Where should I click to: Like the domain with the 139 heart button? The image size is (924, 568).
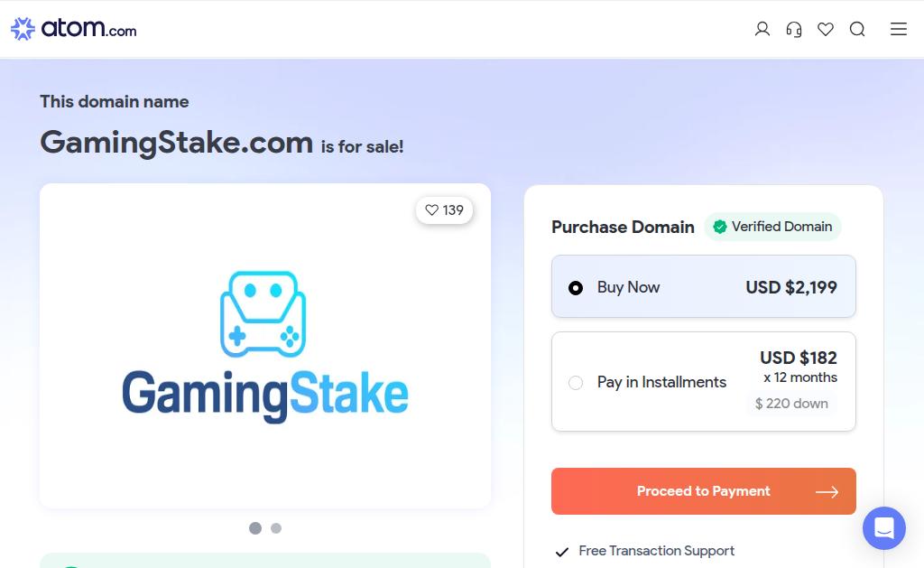(x=444, y=210)
